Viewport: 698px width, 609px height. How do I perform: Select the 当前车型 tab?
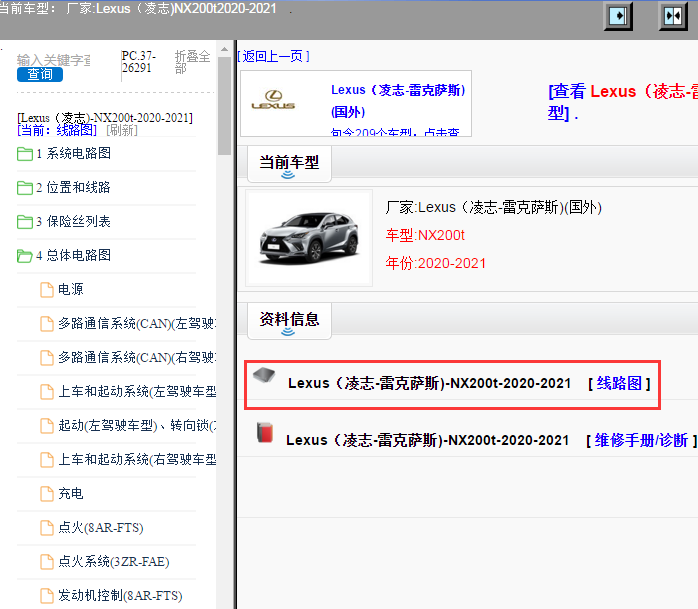(289, 164)
